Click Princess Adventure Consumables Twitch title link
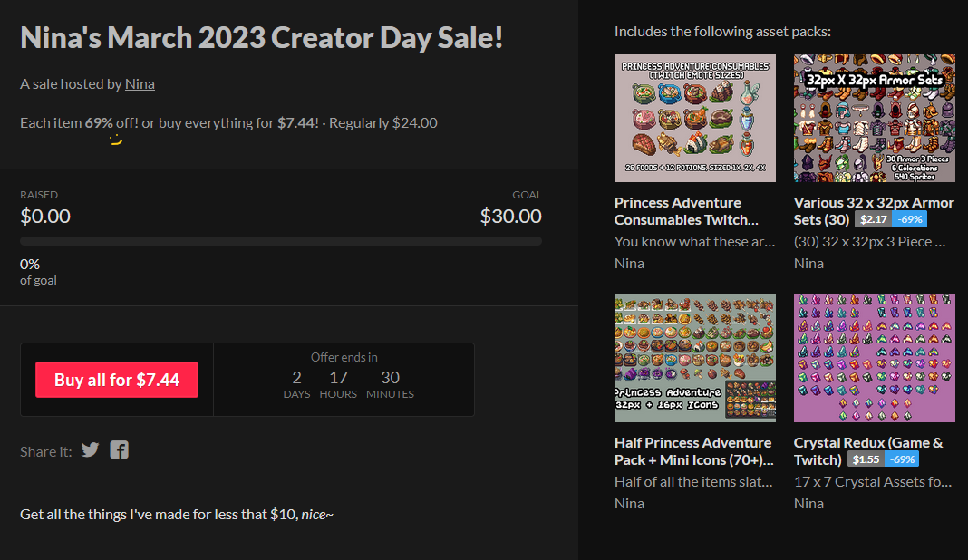968x560 pixels. point(685,211)
